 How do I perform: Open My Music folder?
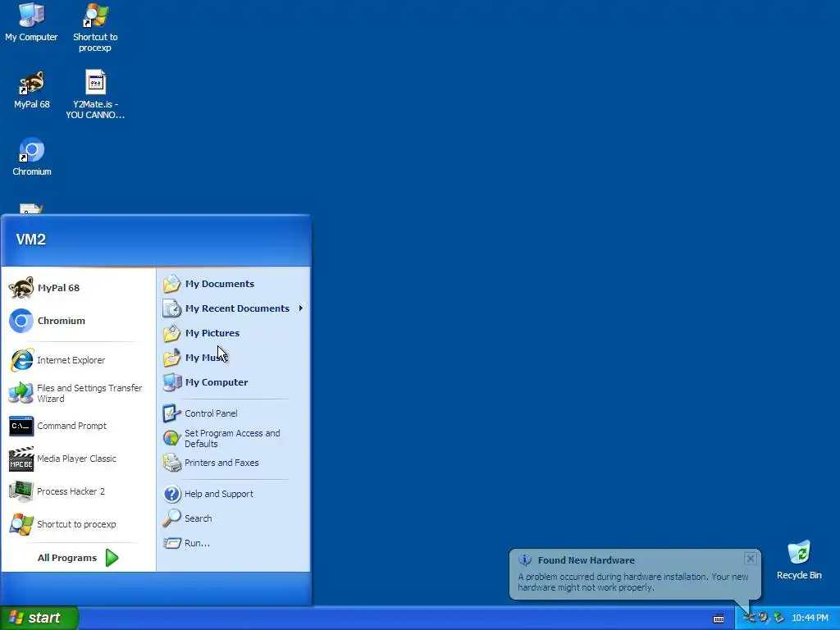coord(233,358)
